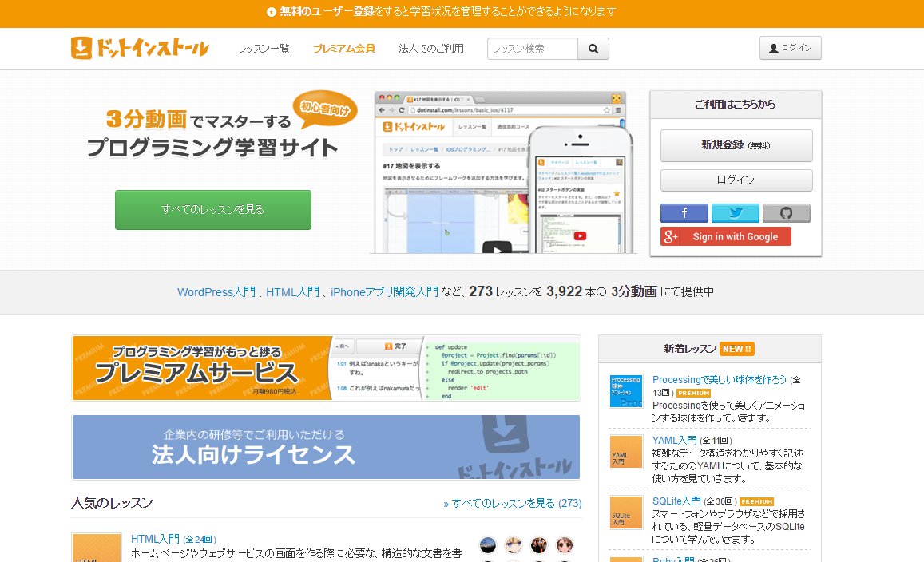Open YAML入門 lesson link
The image size is (924, 562).
pos(675,440)
